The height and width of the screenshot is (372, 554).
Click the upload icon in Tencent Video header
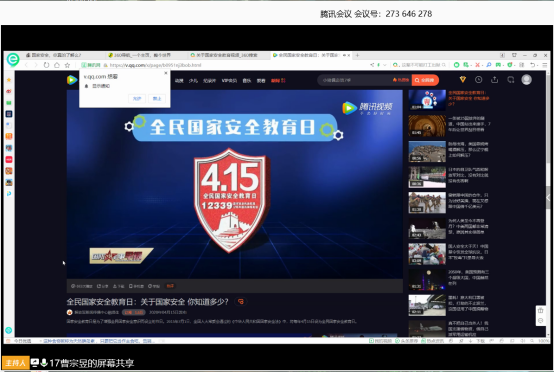[x=495, y=80]
